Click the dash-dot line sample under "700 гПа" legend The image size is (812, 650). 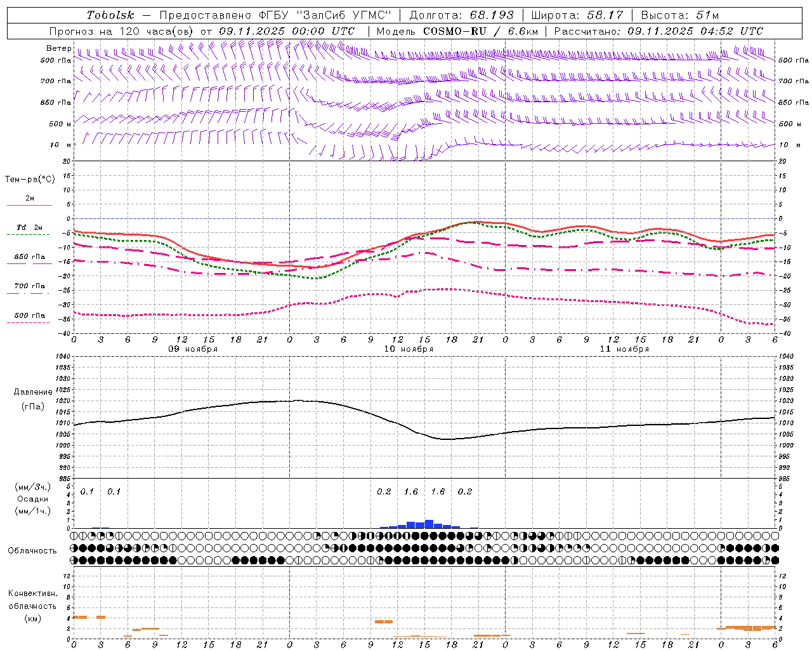click(x=29, y=293)
